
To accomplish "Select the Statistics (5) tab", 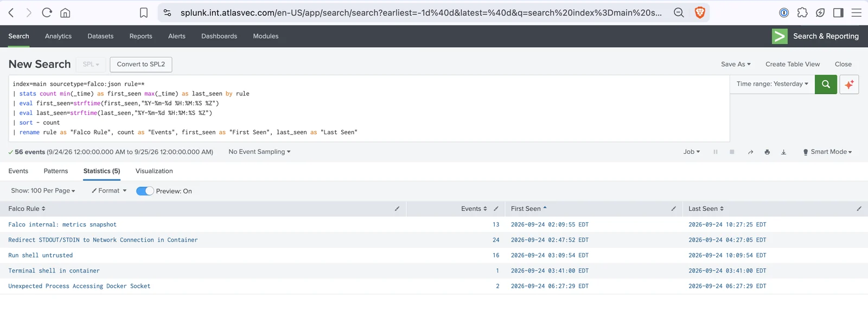I will click(101, 171).
